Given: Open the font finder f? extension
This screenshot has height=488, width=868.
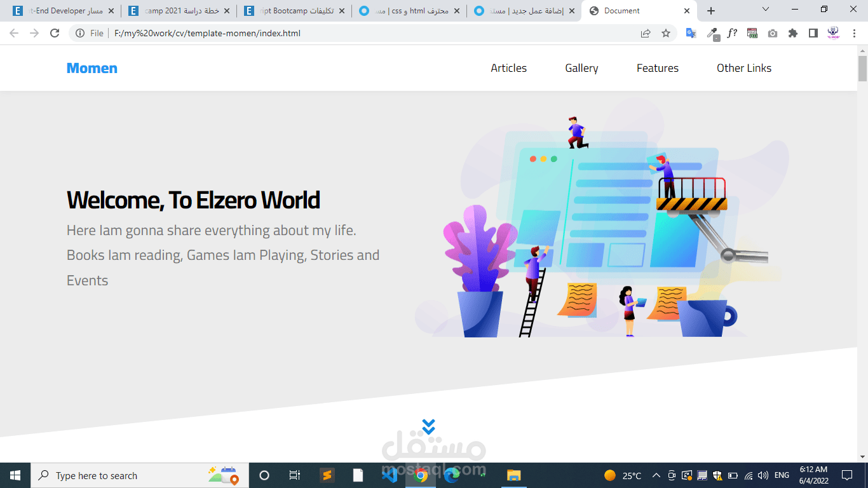Looking at the screenshot, I should 732,33.
